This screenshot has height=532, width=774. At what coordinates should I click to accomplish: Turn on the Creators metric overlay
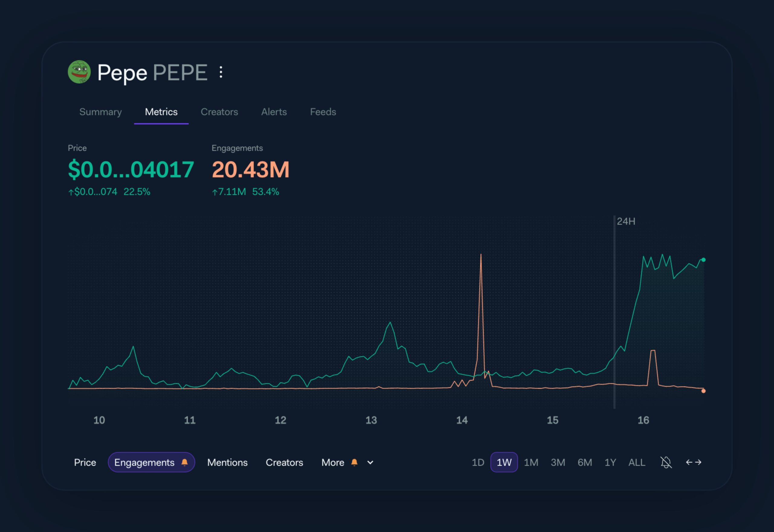coord(284,462)
